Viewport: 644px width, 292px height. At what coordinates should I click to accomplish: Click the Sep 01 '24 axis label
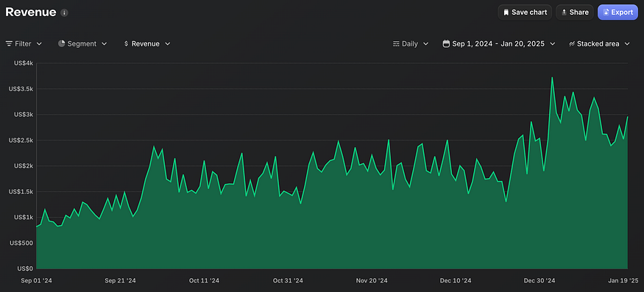pos(37,280)
